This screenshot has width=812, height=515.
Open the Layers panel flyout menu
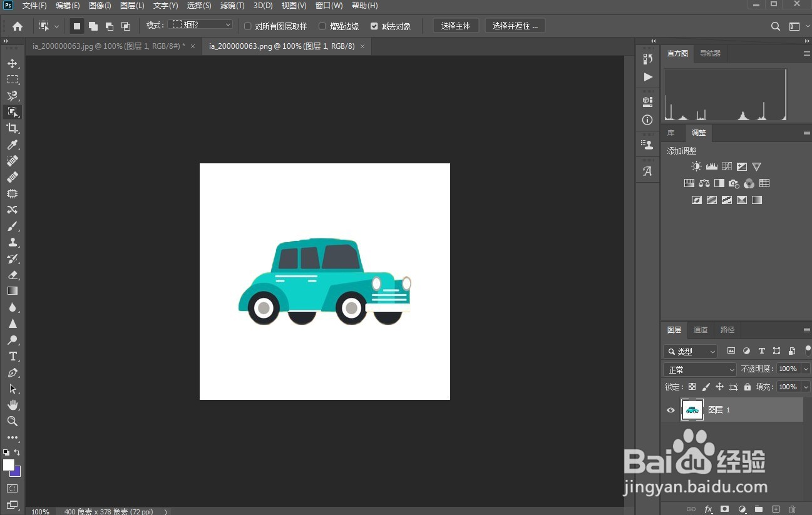pos(807,330)
